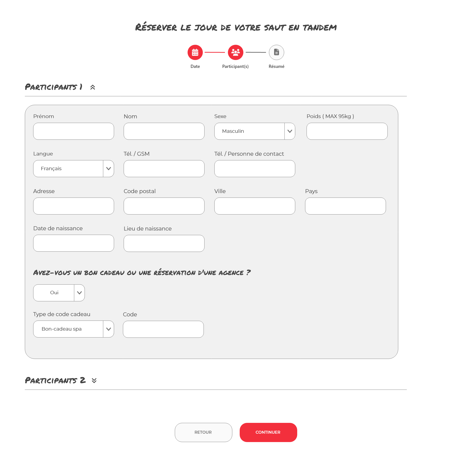Collapse the Participants 1 section chevron
Image resolution: width=472 pixels, height=476 pixels.
click(93, 87)
